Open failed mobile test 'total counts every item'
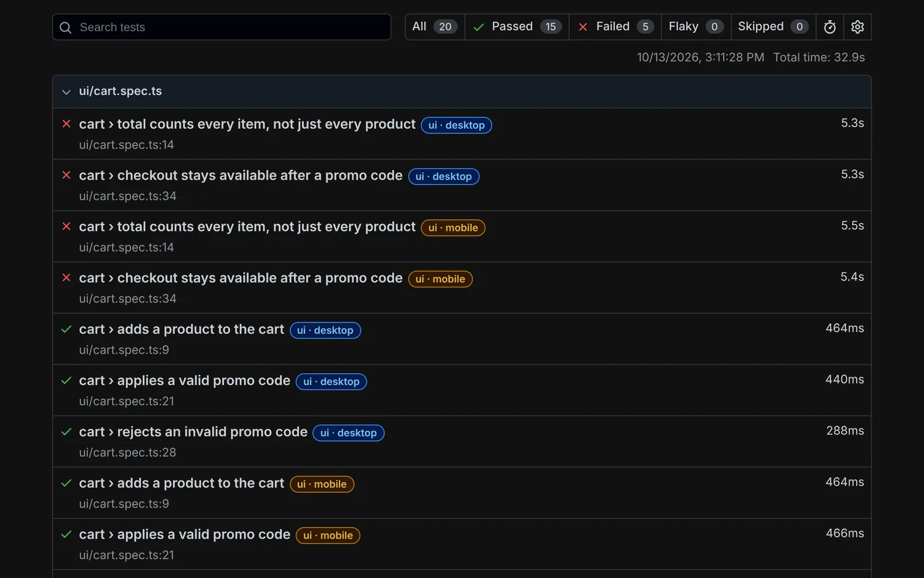 click(x=247, y=227)
